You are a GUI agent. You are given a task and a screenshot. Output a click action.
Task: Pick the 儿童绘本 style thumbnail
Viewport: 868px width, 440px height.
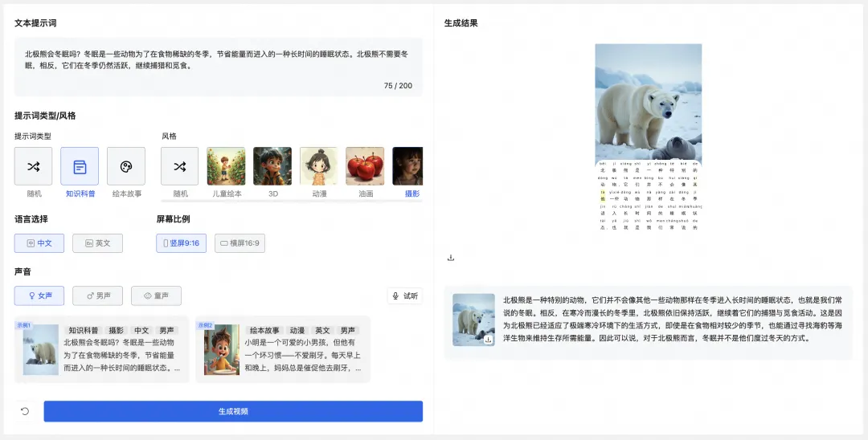tap(226, 166)
